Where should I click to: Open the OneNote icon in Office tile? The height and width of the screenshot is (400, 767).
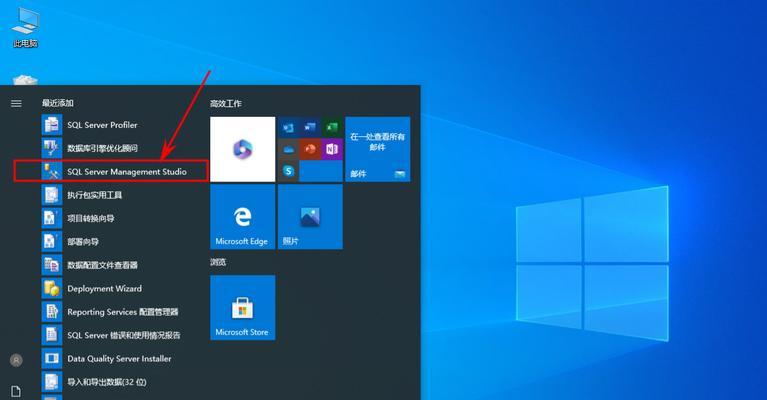(332, 149)
